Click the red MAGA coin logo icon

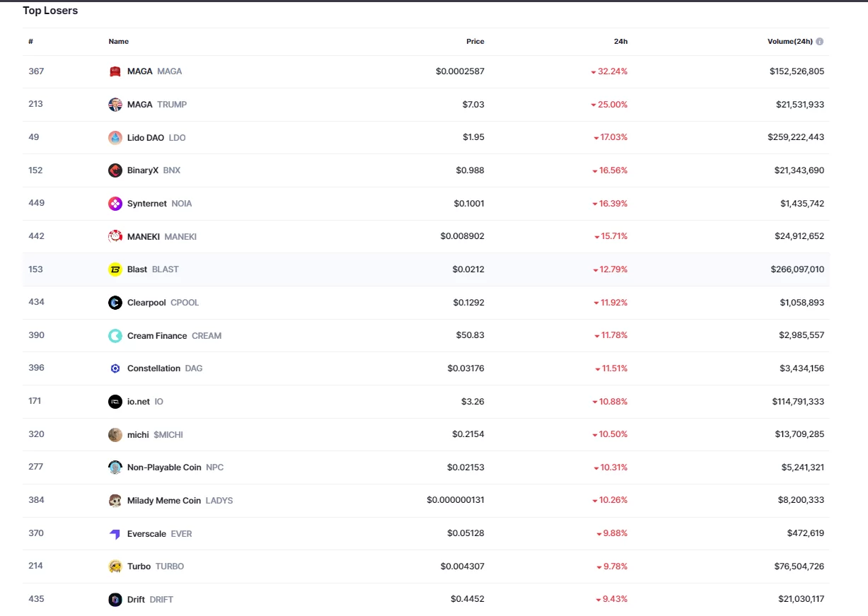115,71
